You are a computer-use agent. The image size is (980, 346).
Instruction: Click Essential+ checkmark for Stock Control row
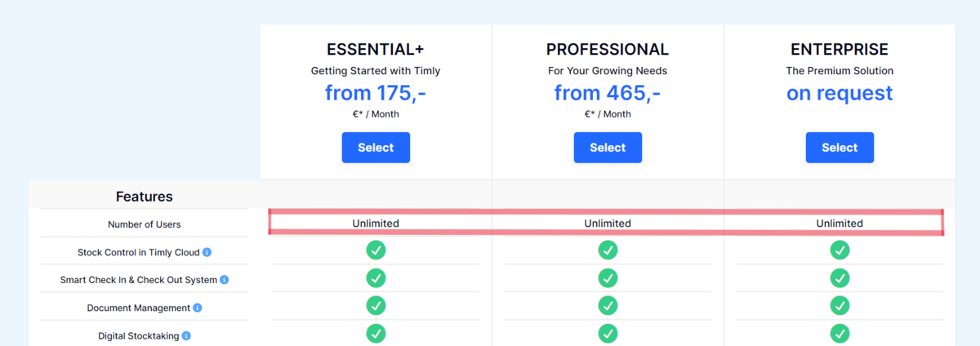point(376,251)
